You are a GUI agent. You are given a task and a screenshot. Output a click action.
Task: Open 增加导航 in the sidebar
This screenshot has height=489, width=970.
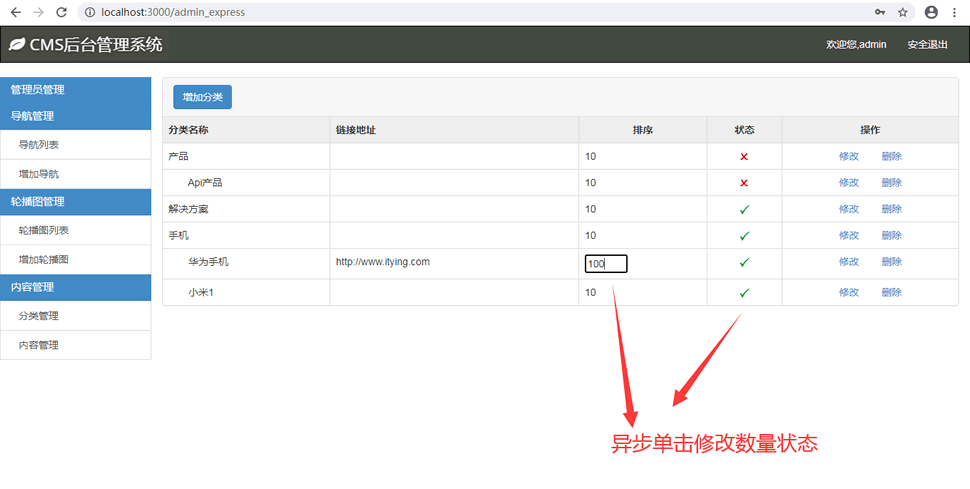tap(75, 174)
